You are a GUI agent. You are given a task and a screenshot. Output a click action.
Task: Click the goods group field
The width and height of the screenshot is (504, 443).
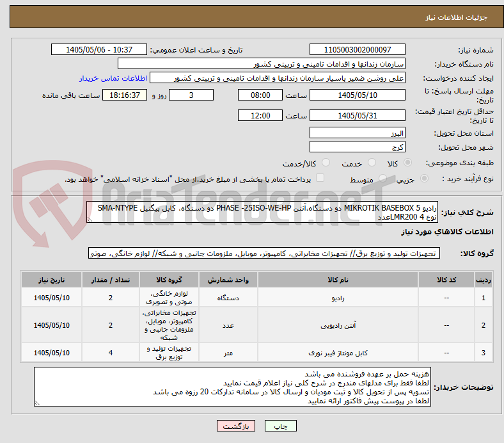pyautogui.click(x=264, y=254)
